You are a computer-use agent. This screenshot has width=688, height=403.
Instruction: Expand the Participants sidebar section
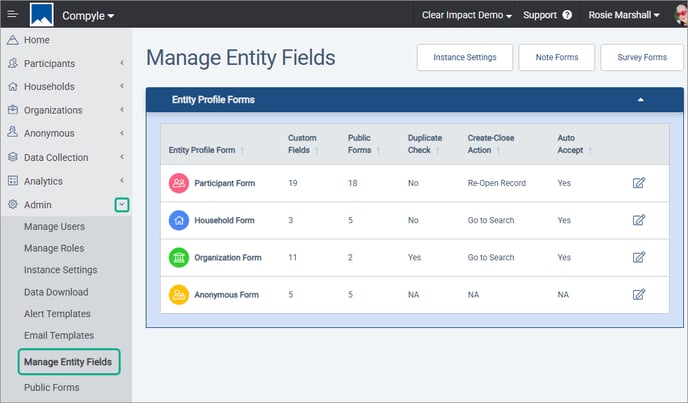click(66, 64)
